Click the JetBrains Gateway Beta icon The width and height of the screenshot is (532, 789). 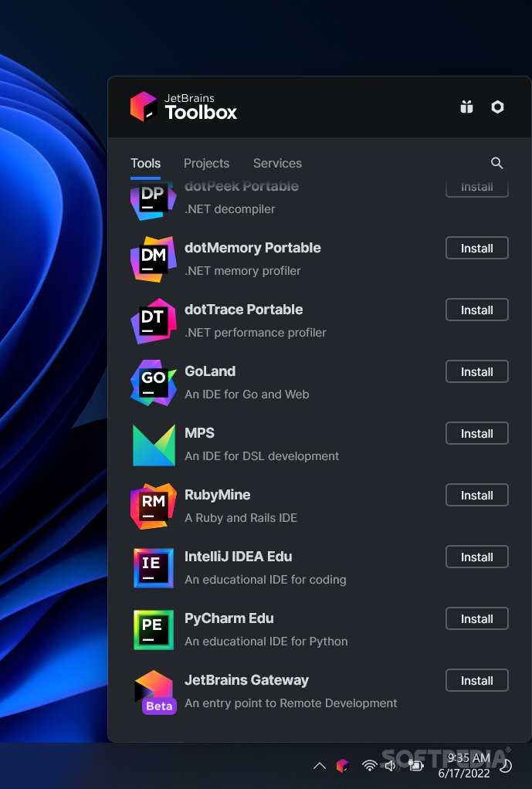155,692
